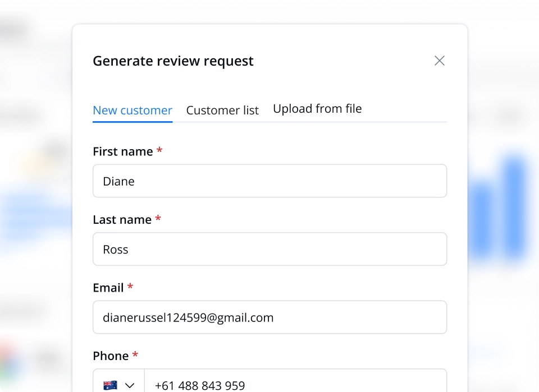539x392 pixels.
Task: Click the Last name label
Action: 122,219
